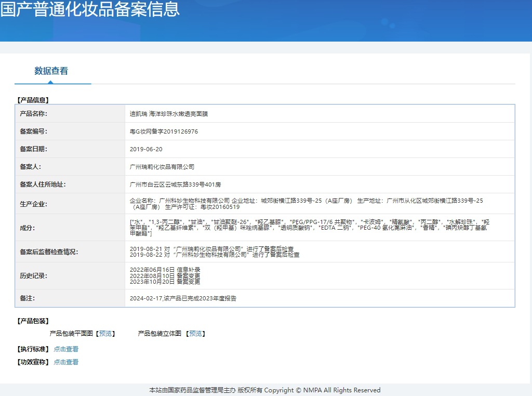The height and width of the screenshot is (396, 532).
Task: Click the 备案后监督检查情况 row label
Action: [x=49, y=252]
